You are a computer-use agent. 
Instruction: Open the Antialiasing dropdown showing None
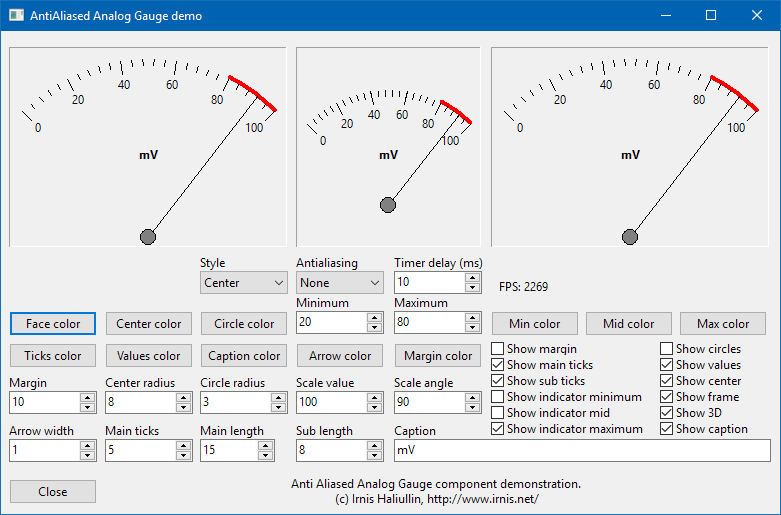pyautogui.click(x=340, y=283)
